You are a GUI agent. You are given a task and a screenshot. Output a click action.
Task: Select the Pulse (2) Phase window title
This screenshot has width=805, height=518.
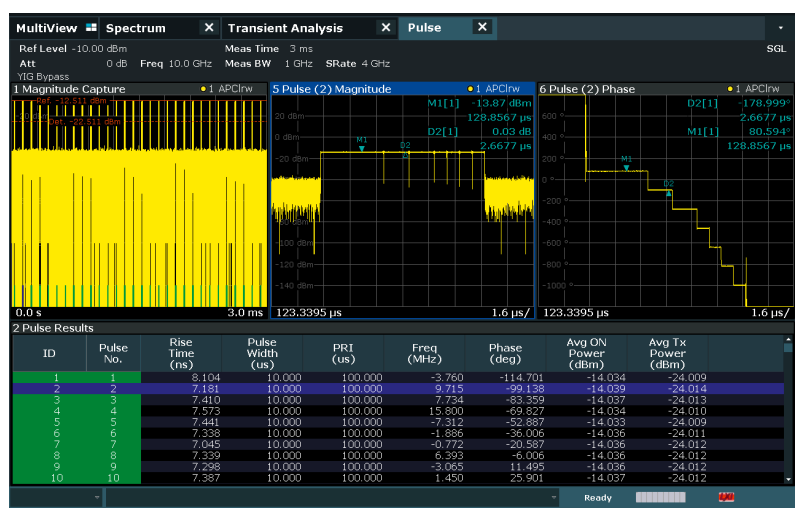[587, 89]
